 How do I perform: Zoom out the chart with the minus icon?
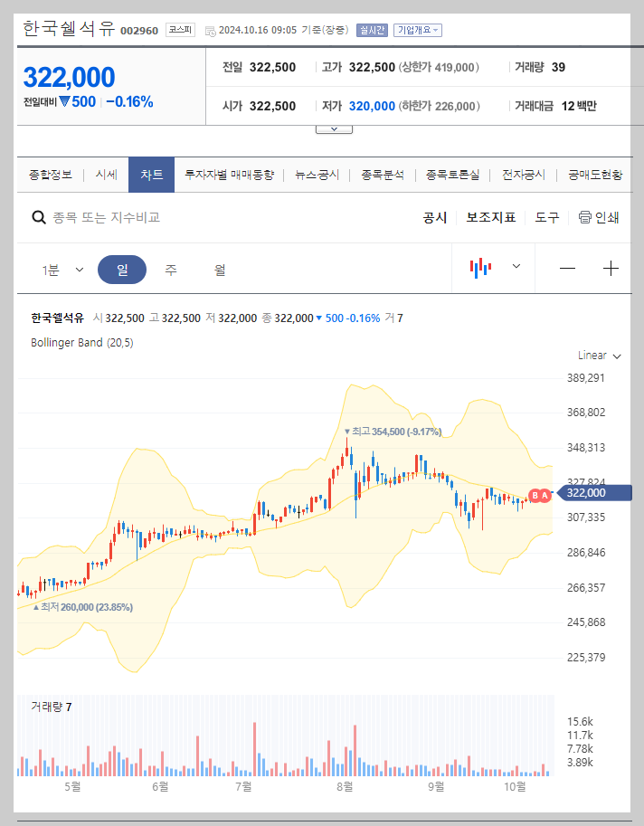(x=567, y=268)
